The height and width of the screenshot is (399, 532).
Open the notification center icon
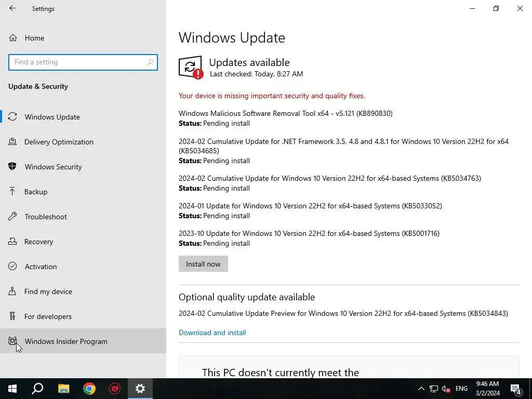point(516,389)
